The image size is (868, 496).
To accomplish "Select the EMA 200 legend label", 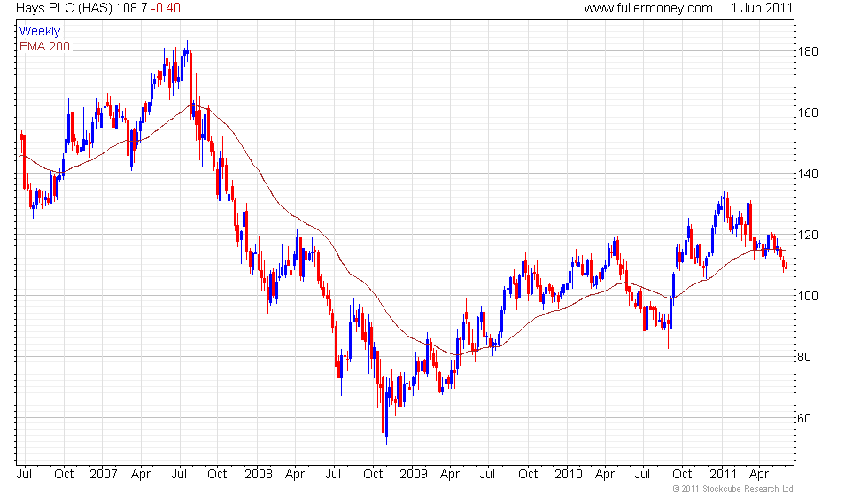I will coord(45,46).
